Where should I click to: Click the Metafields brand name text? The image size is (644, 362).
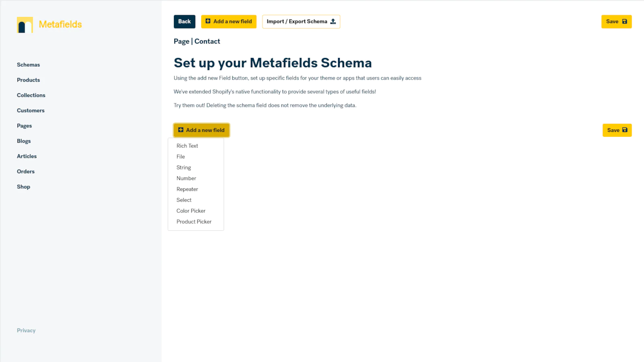click(60, 25)
